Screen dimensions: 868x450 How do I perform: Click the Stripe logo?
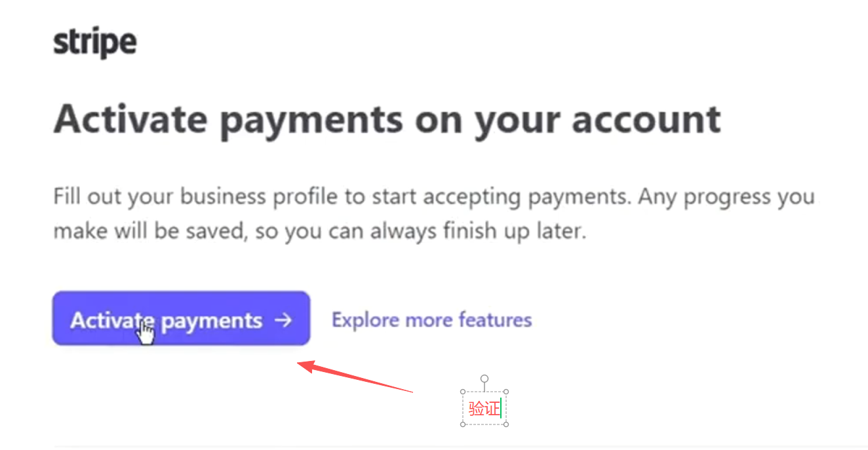click(94, 43)
